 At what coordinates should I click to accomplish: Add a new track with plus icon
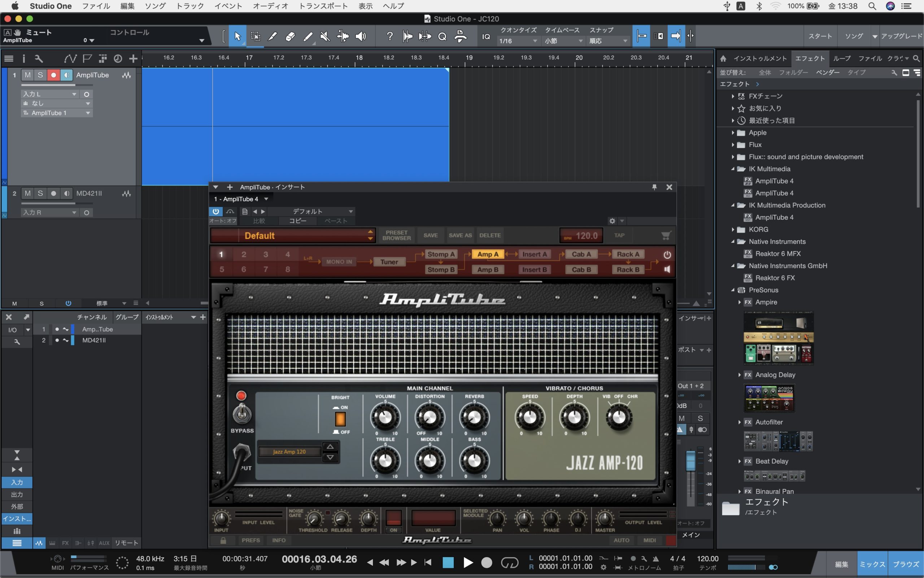(133, 59)
